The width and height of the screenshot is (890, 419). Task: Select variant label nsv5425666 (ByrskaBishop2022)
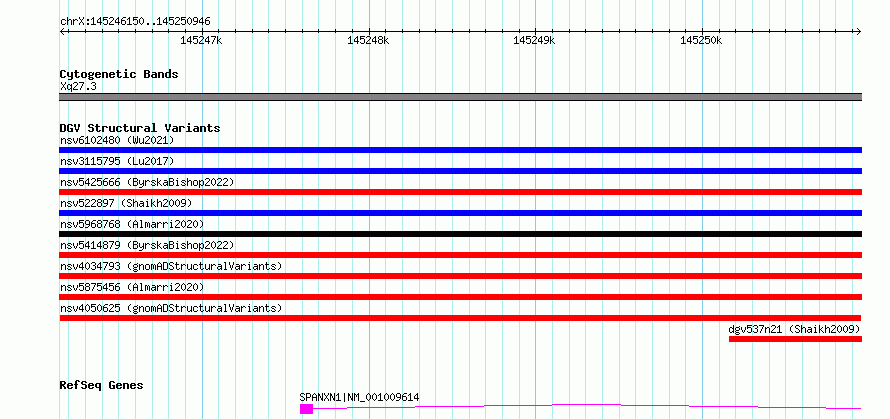tap(147, 182)
